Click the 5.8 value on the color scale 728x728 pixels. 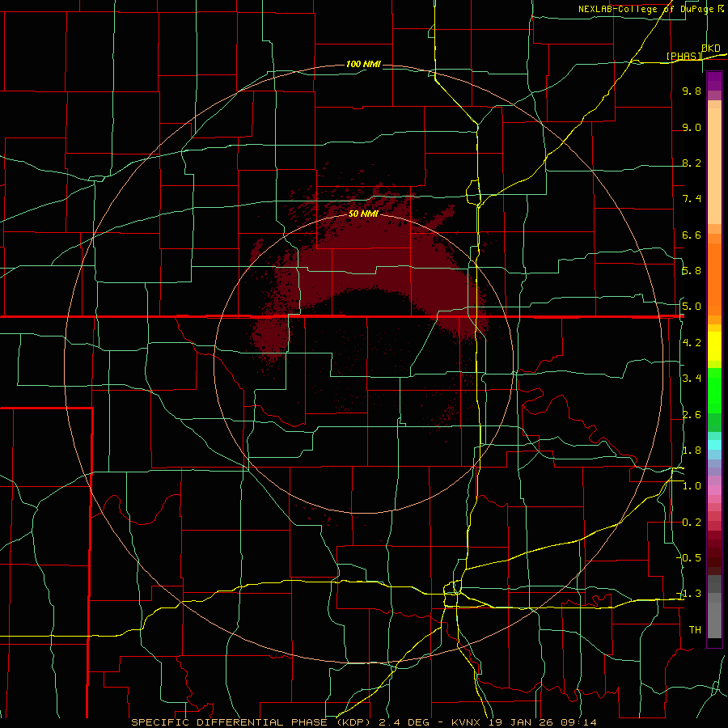[692, 271]
